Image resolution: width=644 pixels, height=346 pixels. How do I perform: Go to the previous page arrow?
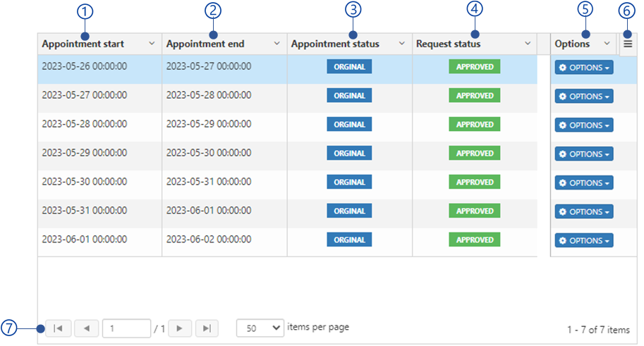[x=87, y=328]
